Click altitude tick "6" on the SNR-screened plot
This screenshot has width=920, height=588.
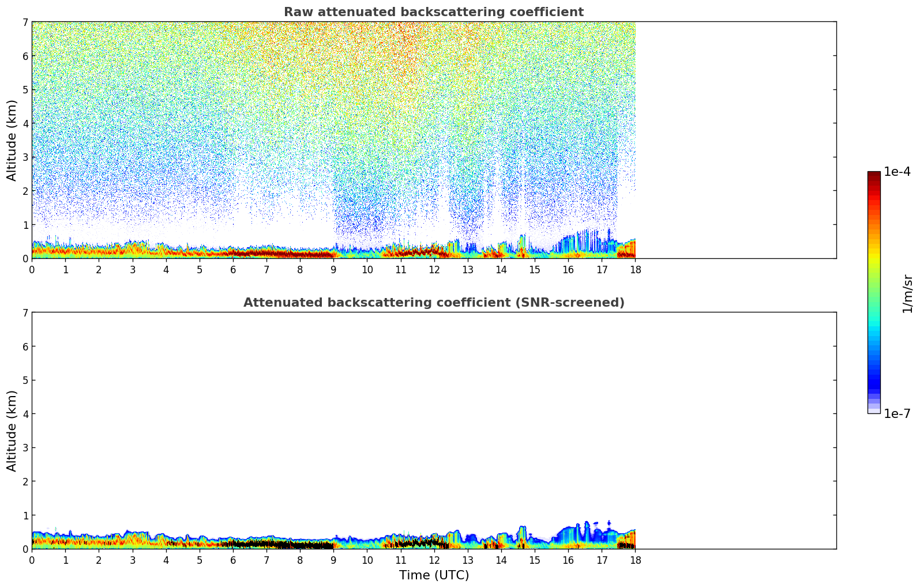(25, 346)
